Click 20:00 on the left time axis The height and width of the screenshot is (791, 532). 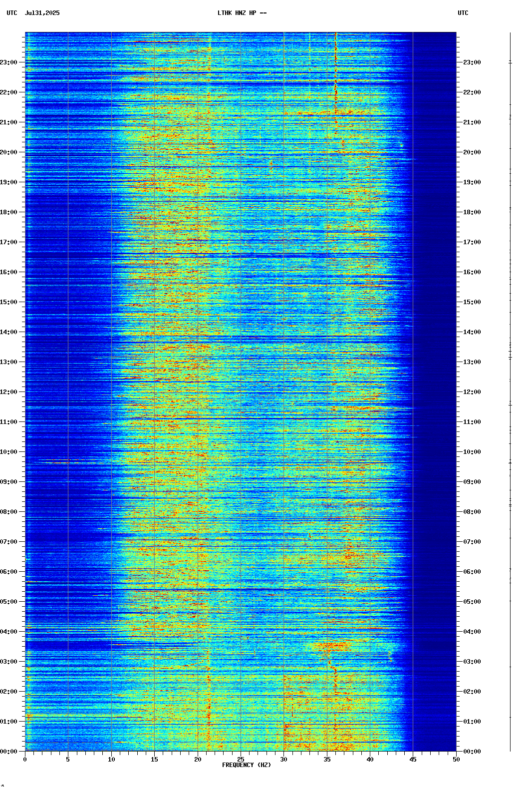8,152
